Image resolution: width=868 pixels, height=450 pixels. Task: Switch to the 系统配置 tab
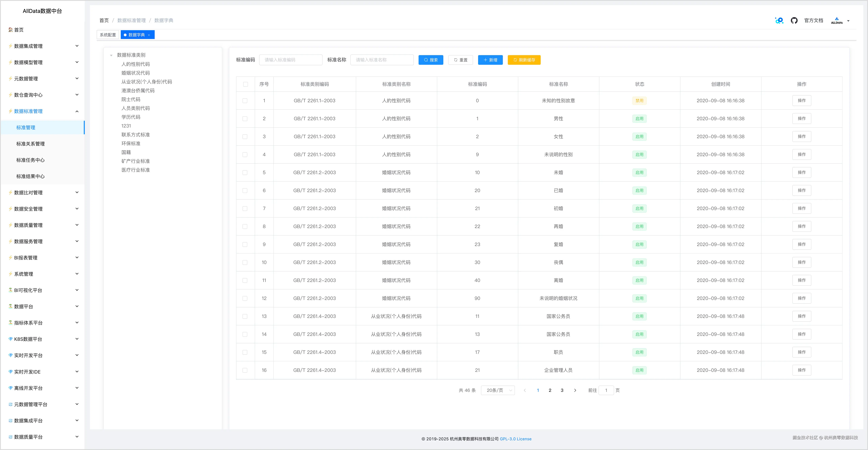tap(108, 35)
